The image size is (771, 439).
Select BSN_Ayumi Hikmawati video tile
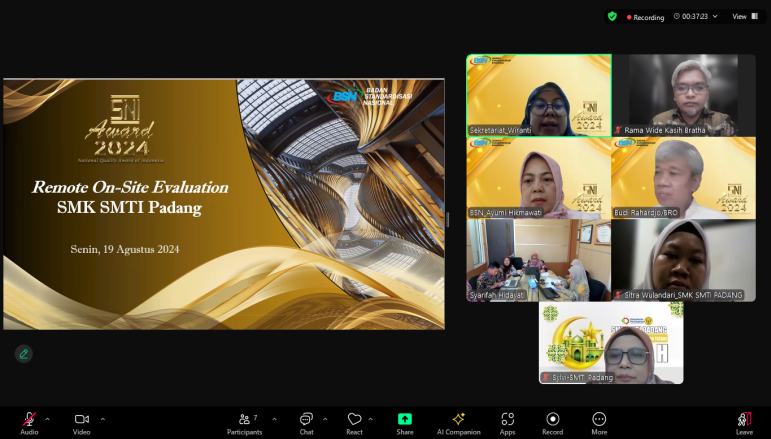click(539, 178)
